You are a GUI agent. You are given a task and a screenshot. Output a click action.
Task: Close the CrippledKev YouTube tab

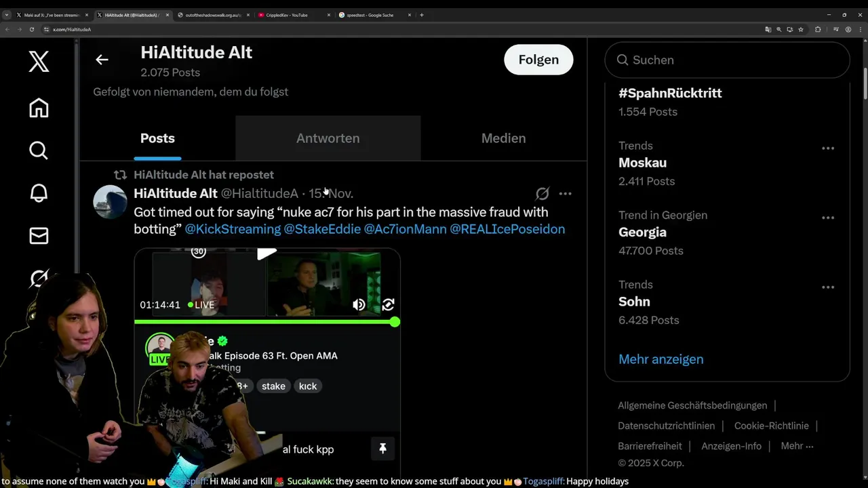coord(329,15)
